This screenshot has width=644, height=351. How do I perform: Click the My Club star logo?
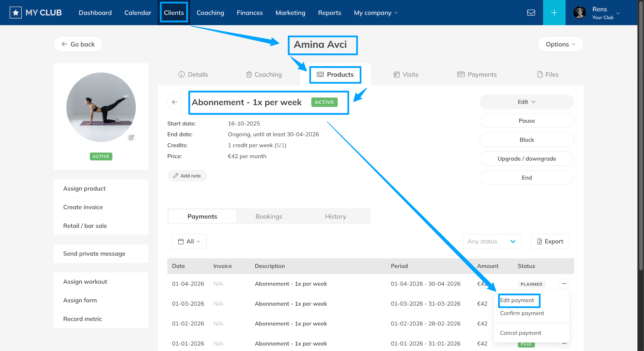(16, 13)
